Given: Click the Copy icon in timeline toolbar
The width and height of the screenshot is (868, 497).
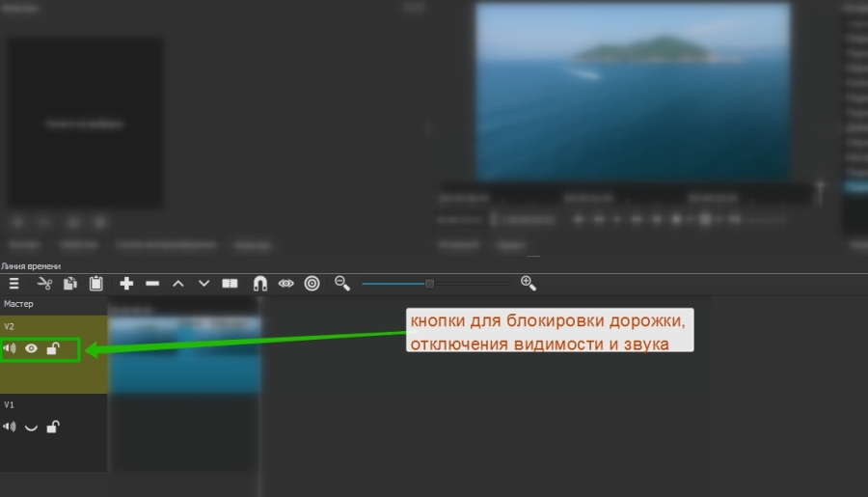Looking at the screenshot, I should pos(70,284).
